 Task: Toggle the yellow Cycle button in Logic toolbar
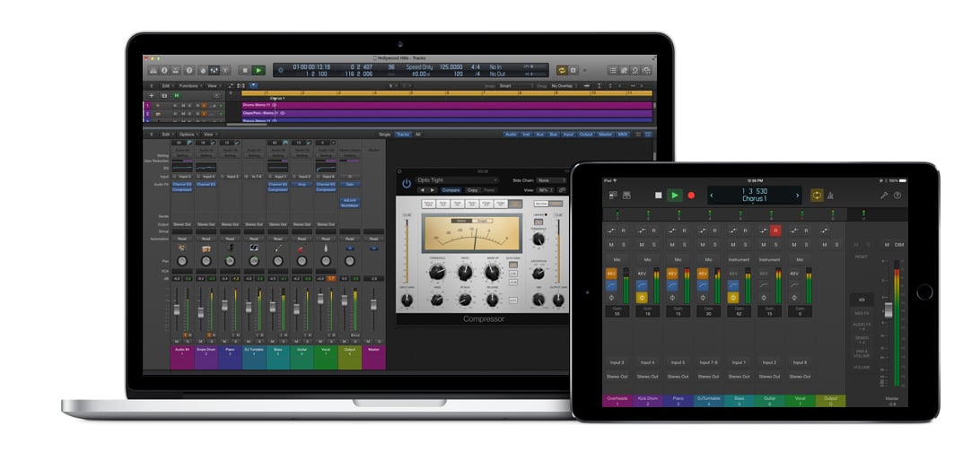pyautogui.click(x=561, y=71)
